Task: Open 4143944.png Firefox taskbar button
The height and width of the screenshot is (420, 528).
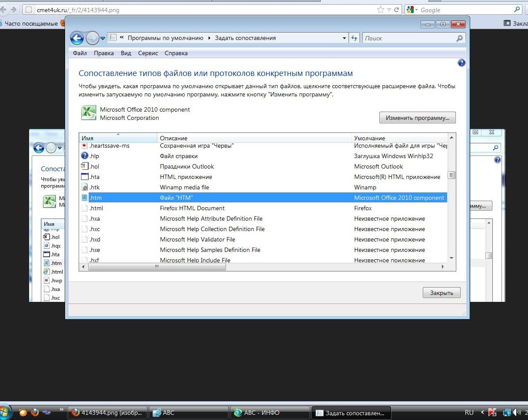Action: coord(107,413)
